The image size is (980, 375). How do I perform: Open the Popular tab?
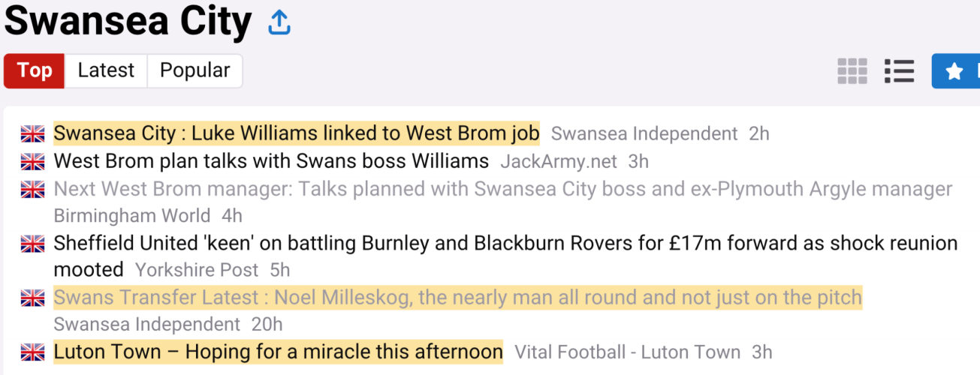click(x=194, y=70)
